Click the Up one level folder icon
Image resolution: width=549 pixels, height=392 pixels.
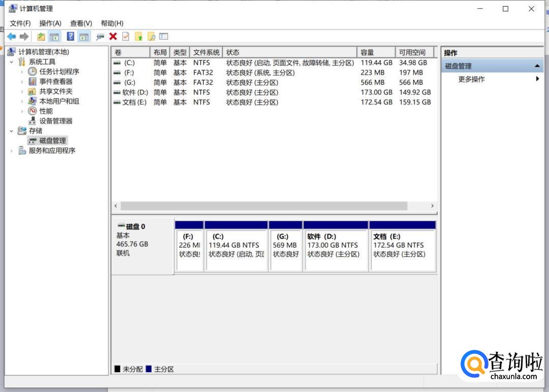[x=41, y=37]
